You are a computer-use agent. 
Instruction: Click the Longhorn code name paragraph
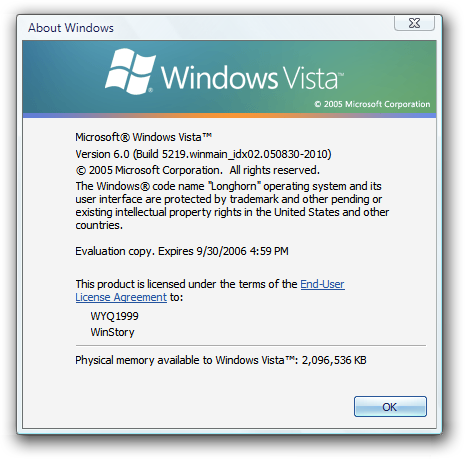click(232, 206)
